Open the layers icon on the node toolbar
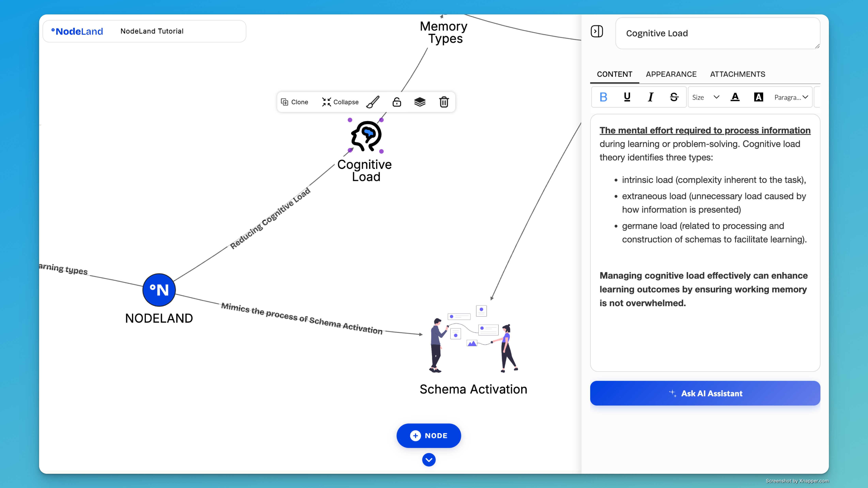 (x=420, y=102)
